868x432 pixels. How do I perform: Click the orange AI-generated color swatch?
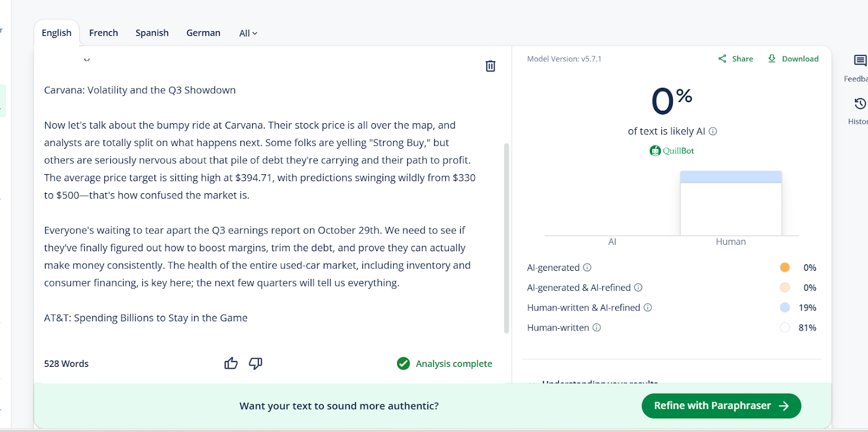(785, 268)
